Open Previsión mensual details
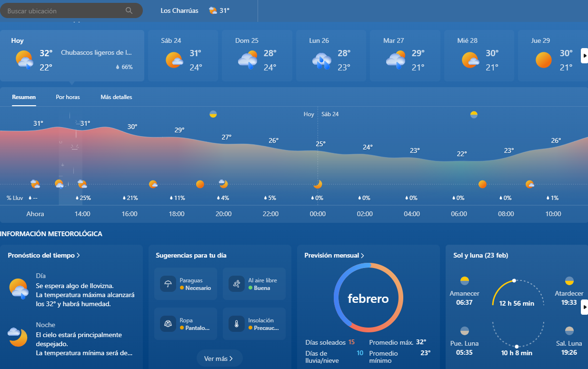The width and height of the screenshot is (588, 369). pos(334,256)
